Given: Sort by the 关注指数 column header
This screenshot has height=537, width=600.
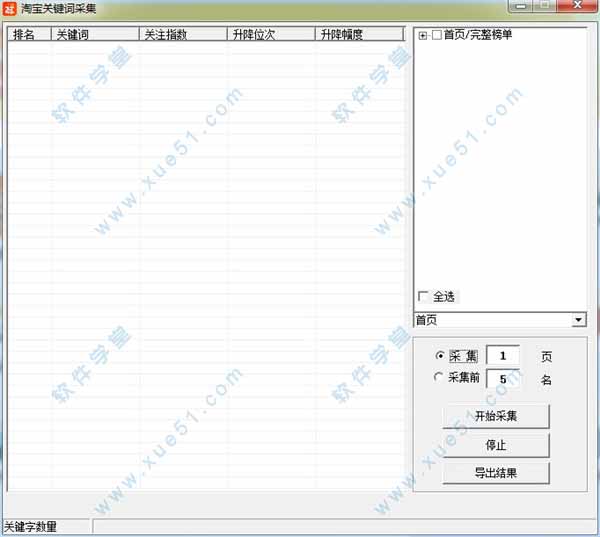Looking at the screenshot, I should (183, 34).
